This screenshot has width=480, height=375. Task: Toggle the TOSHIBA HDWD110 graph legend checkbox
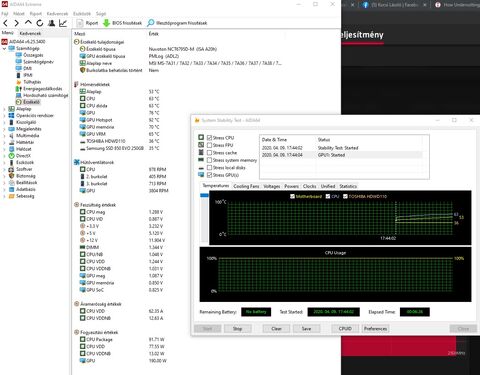click(x=345, y=196)
